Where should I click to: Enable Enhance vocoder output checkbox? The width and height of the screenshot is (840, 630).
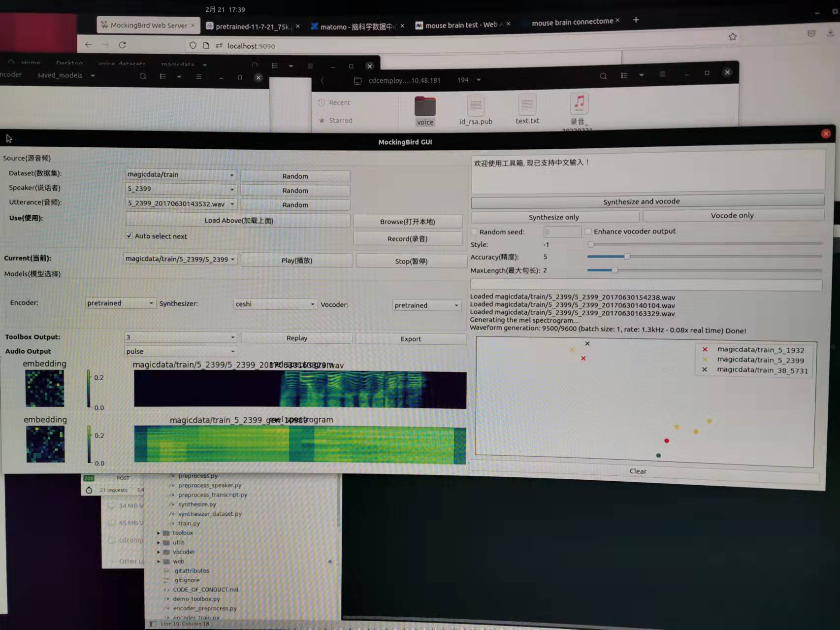click(588, 231)
